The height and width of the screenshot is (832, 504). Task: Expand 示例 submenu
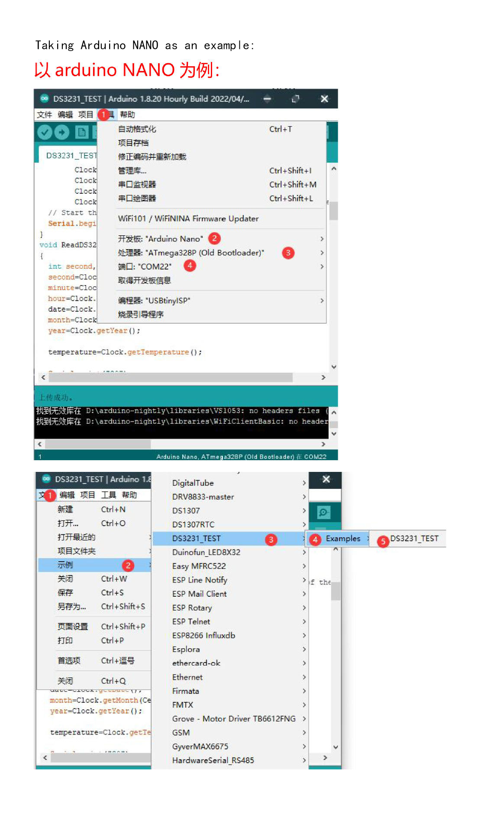tap(94, 565)
